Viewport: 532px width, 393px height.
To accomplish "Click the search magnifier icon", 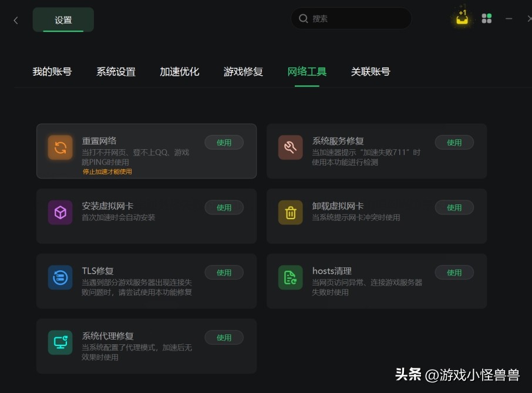I will (x=303, y=18).
